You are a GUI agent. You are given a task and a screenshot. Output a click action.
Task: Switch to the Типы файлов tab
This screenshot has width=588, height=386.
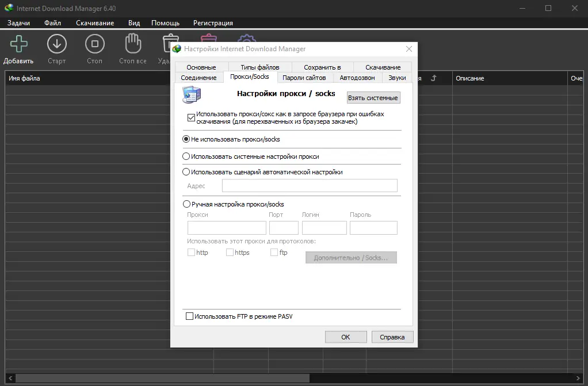point(260,67)
